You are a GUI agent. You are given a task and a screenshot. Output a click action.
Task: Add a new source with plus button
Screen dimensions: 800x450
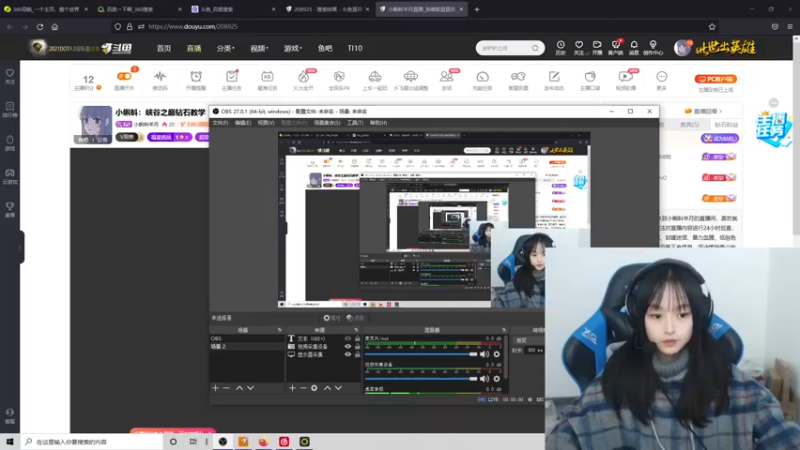pyautogui.click(x=292, y=388)
